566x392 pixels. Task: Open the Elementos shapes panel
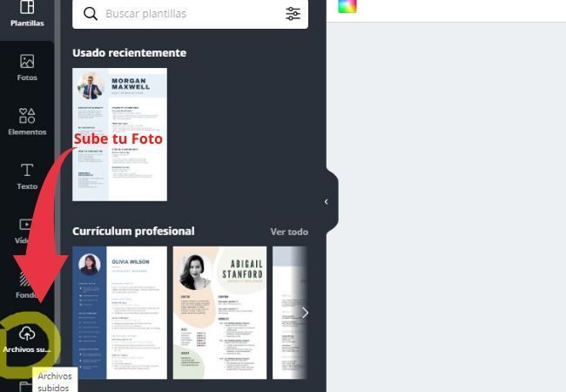click(27, 122)
